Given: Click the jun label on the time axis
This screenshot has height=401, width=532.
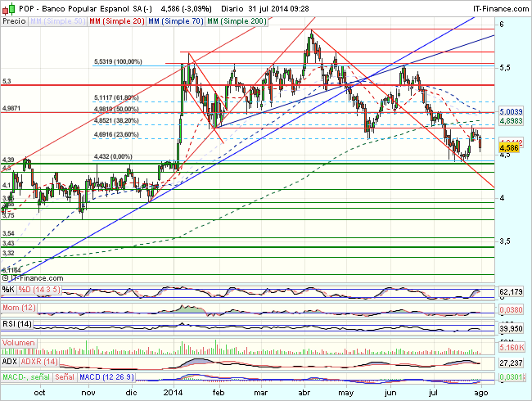Looking at the screenshot, I should pyautogui.click(x=390, y=393).
